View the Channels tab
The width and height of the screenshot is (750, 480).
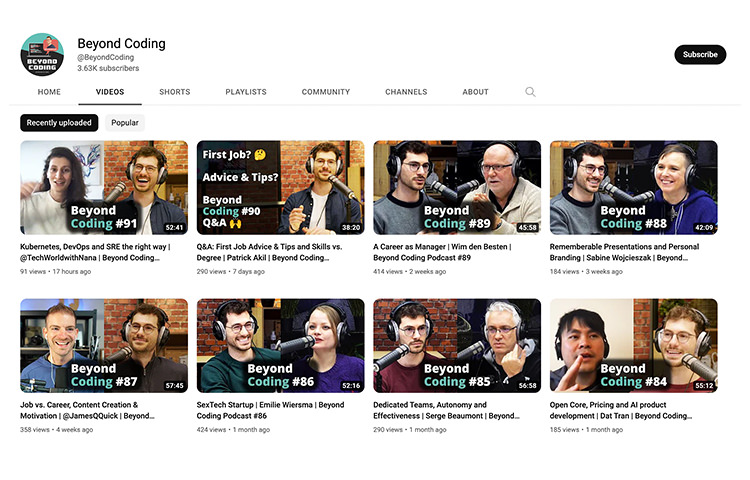click(x=406, y=92)
